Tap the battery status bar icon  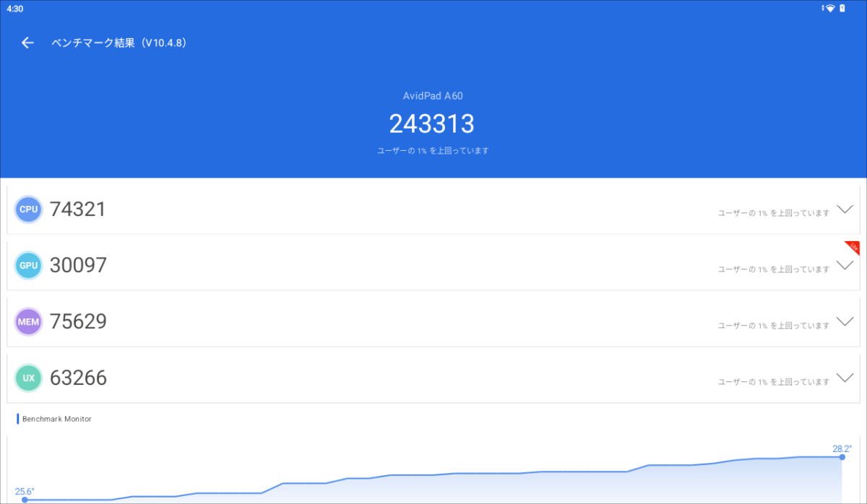point(842,8)
